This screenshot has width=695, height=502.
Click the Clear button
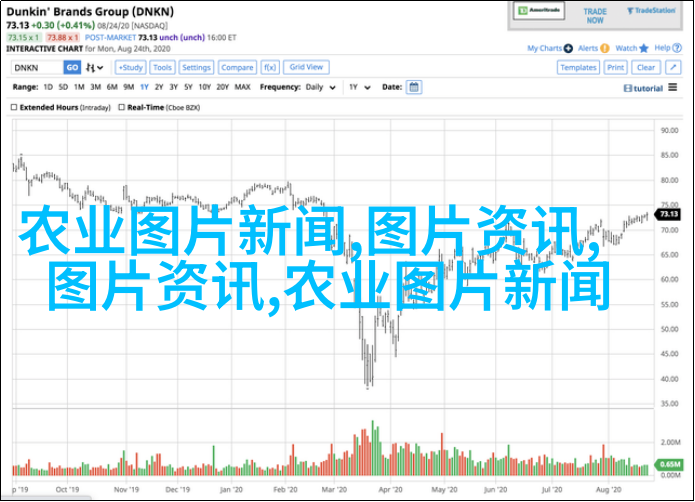(x=646, y=67)
